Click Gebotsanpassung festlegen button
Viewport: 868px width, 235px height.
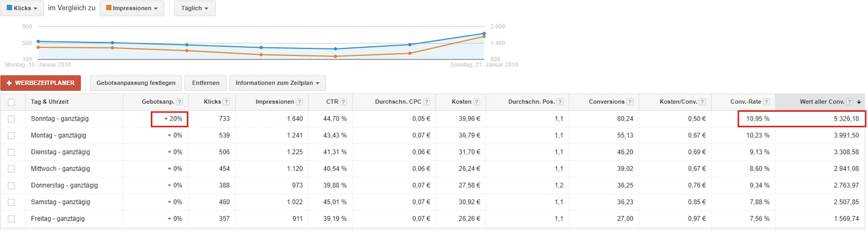[136, 83]
